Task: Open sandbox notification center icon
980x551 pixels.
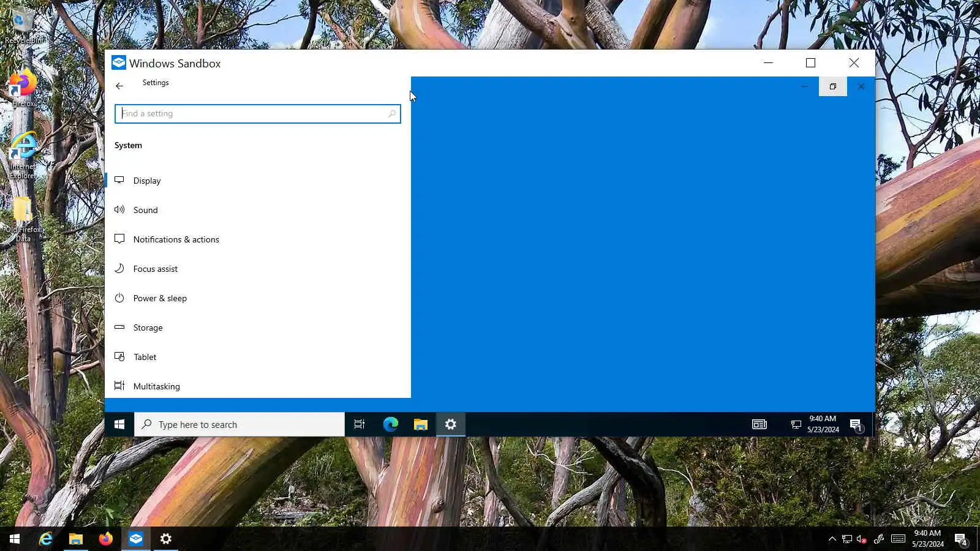Action: 856,425
